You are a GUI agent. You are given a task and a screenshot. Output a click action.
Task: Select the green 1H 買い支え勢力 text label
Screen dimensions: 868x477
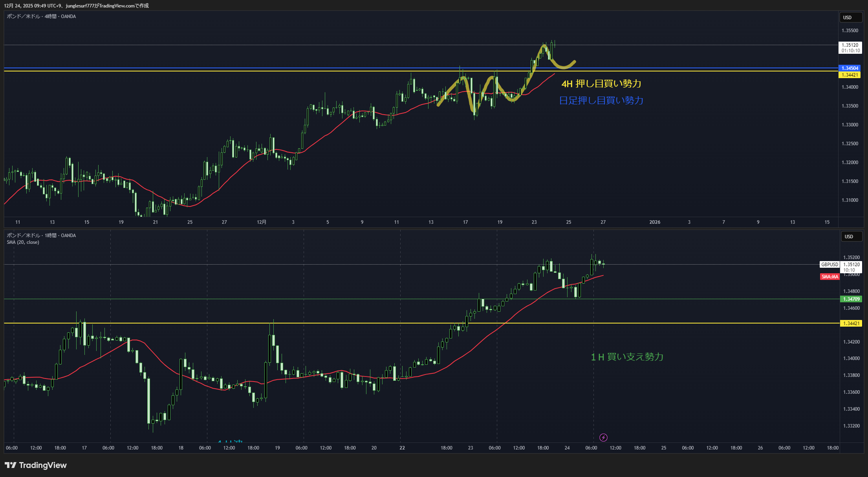627,357
